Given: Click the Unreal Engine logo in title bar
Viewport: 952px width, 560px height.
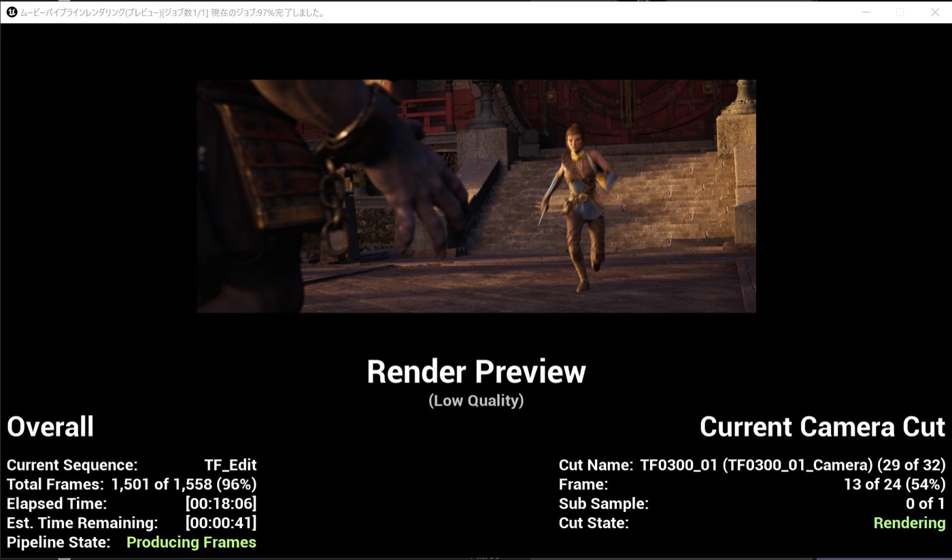Looking at the screenshot, I should 12,12.
